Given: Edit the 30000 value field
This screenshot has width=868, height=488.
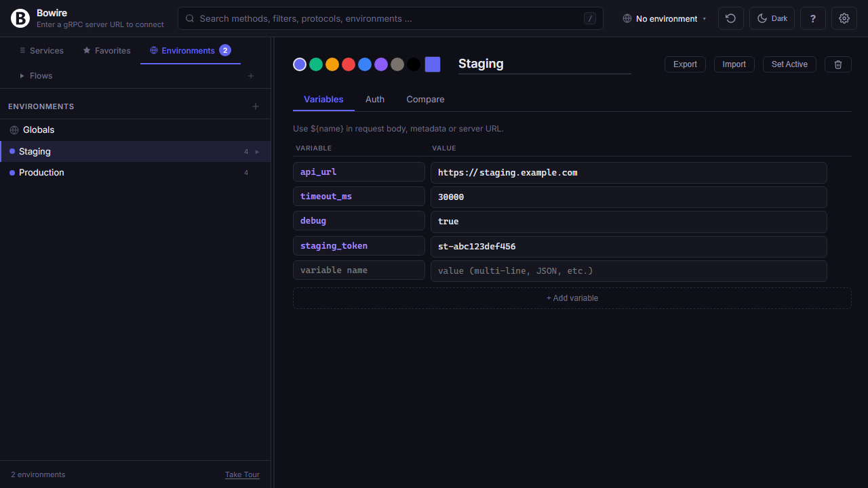Looking at the screenshot, I should pyautogui.click(x=629, y=197).
